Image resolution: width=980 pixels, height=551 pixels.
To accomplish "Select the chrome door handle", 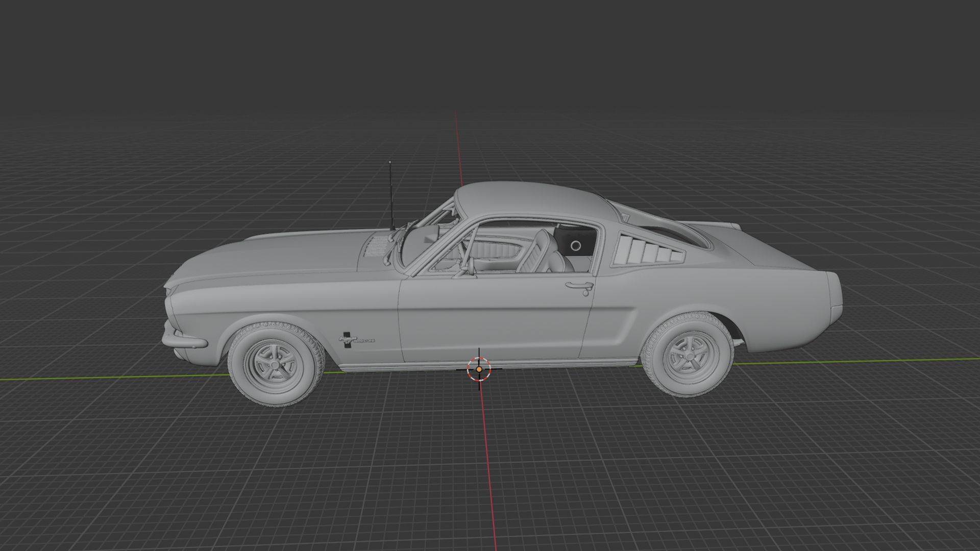I will click(580, 287).
